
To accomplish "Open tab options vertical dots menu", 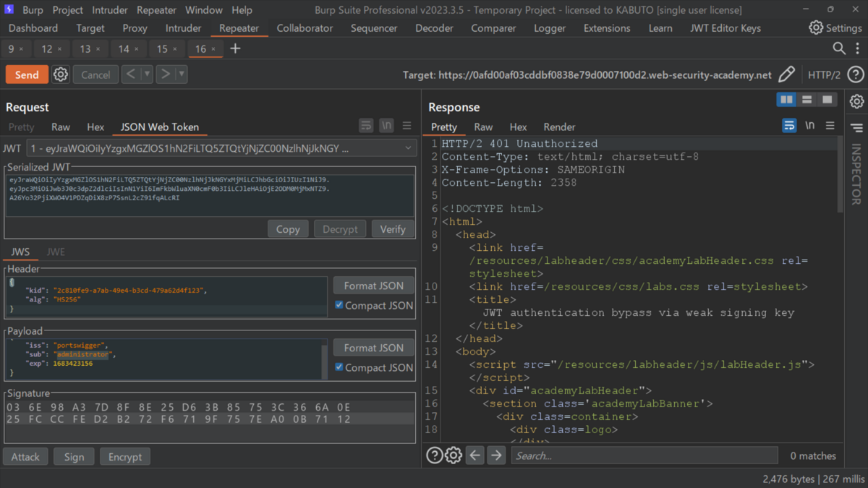I will [857, 48].
